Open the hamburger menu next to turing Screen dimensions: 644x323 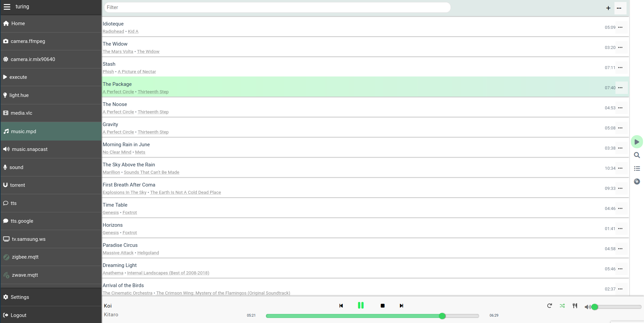(x=7, y=6)
